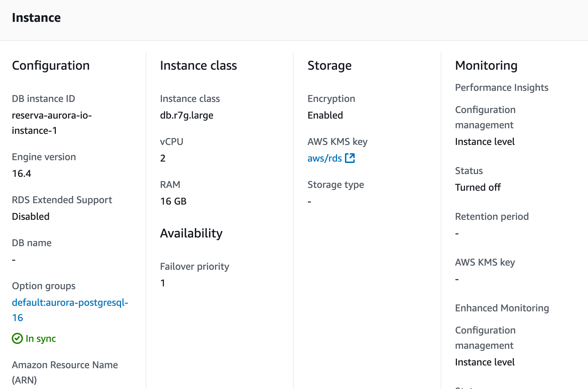Select the vCPU value 2

[x=163, y=158]
